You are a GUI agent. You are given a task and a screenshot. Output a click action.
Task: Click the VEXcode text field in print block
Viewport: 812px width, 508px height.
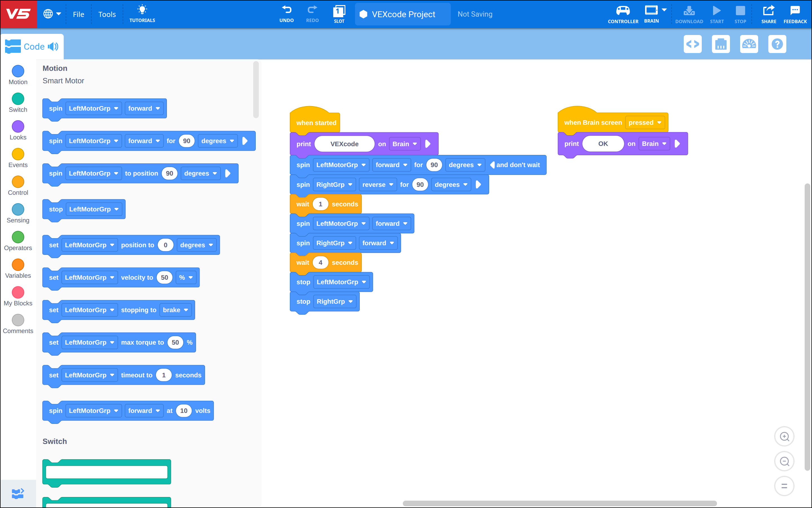(344, 144)
